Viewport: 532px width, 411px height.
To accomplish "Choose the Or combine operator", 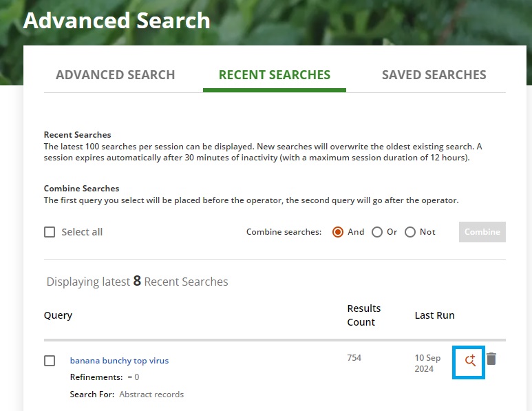I will tap(377, 232).
